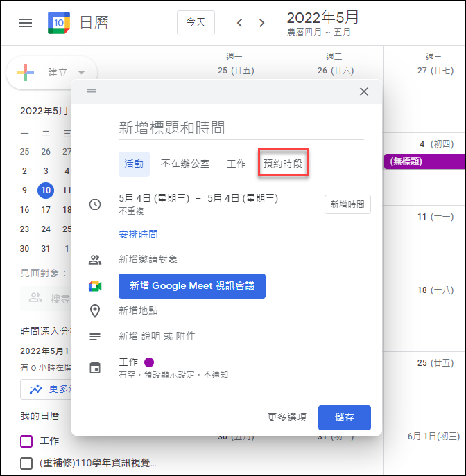Close the event creation dialog
This screenshot has height=476, width=466.
[364, 91]
